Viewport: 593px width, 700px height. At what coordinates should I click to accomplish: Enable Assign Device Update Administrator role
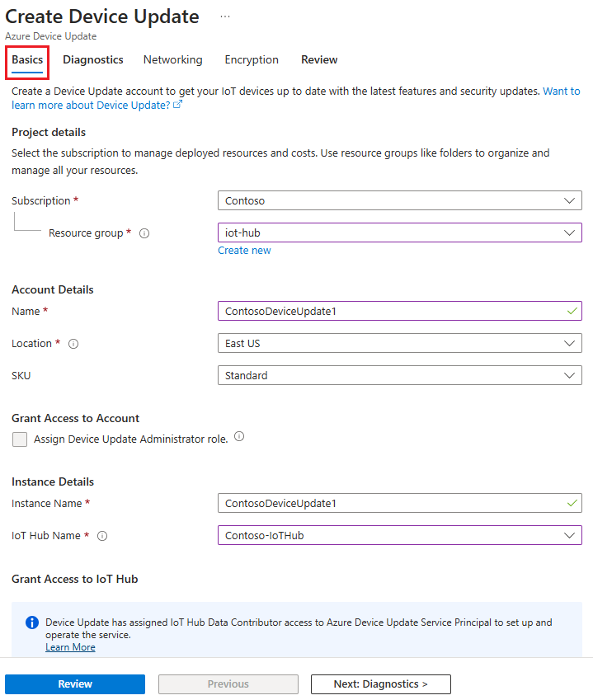pyautogui.click(x=20, y=439)
